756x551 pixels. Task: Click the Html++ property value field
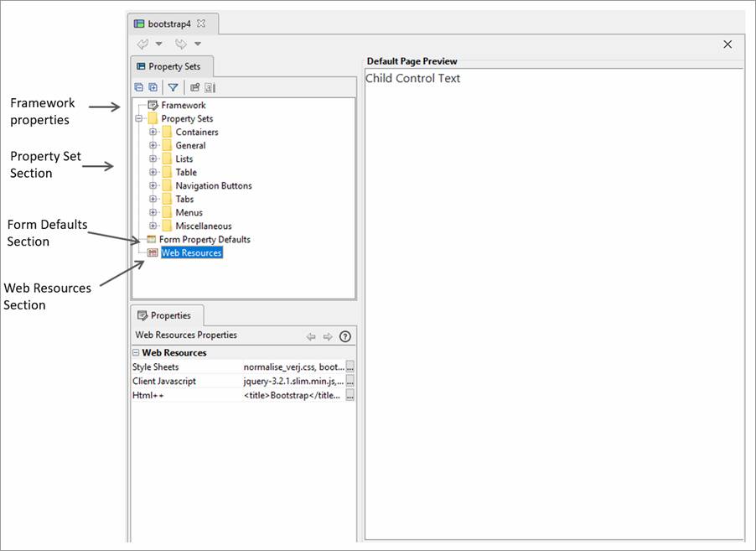click(293, 396)
